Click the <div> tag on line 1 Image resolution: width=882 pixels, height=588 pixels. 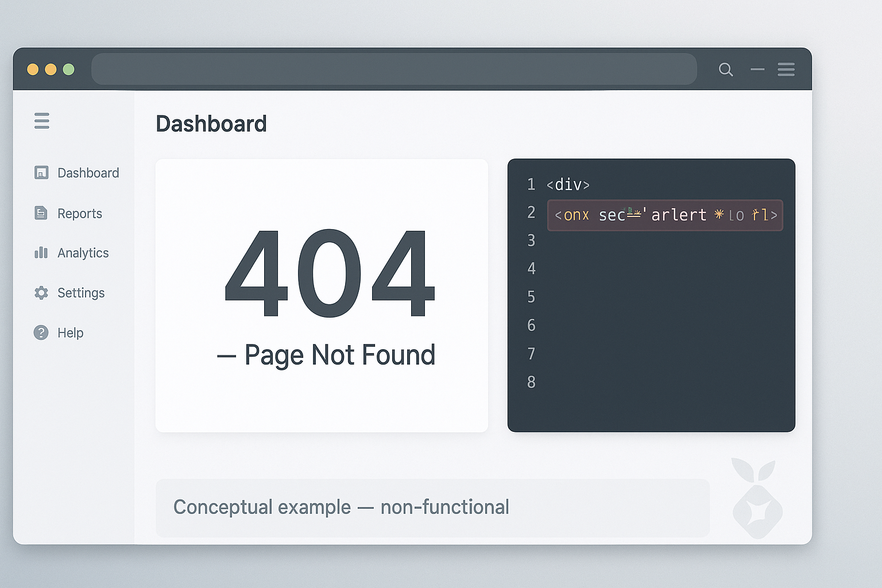pos(568,184)
